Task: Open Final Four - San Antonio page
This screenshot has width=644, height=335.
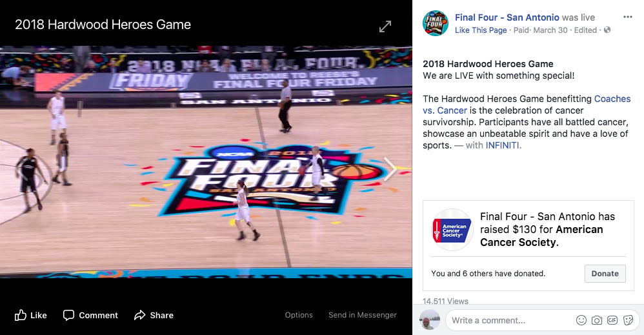Action: point(507,17)
